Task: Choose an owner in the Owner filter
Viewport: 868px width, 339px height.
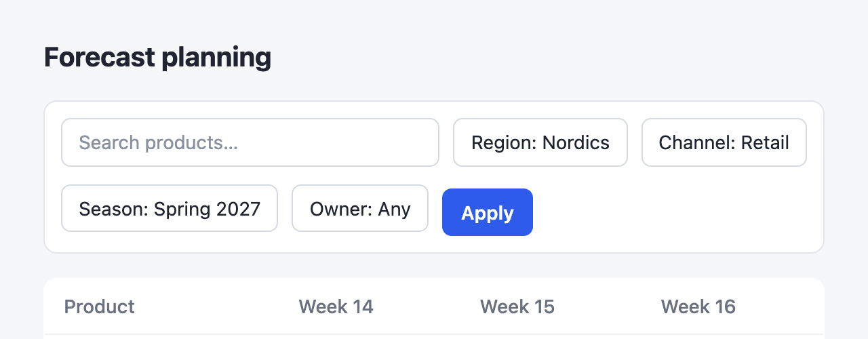Action: point(360,208)
